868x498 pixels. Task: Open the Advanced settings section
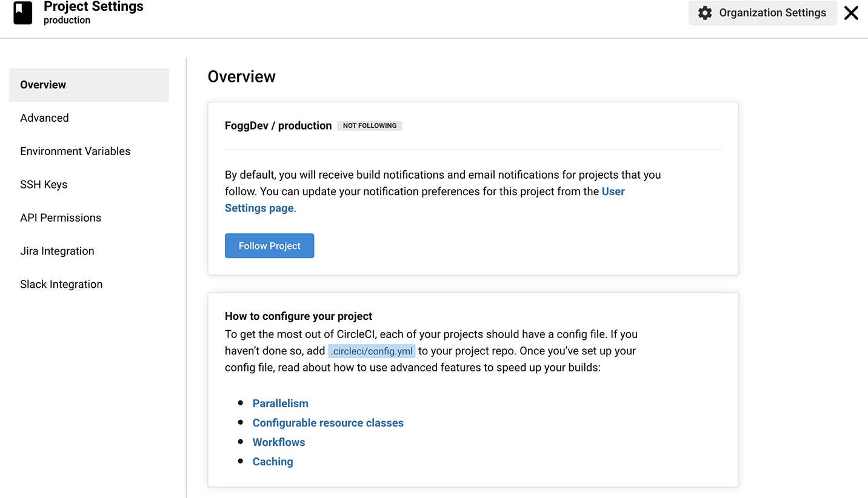pyautogui.click(x=44, y=118)
